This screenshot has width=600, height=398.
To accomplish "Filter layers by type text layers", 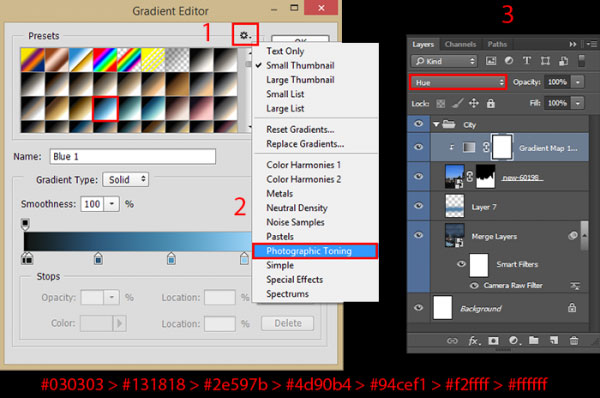I will tap(527, 60).
